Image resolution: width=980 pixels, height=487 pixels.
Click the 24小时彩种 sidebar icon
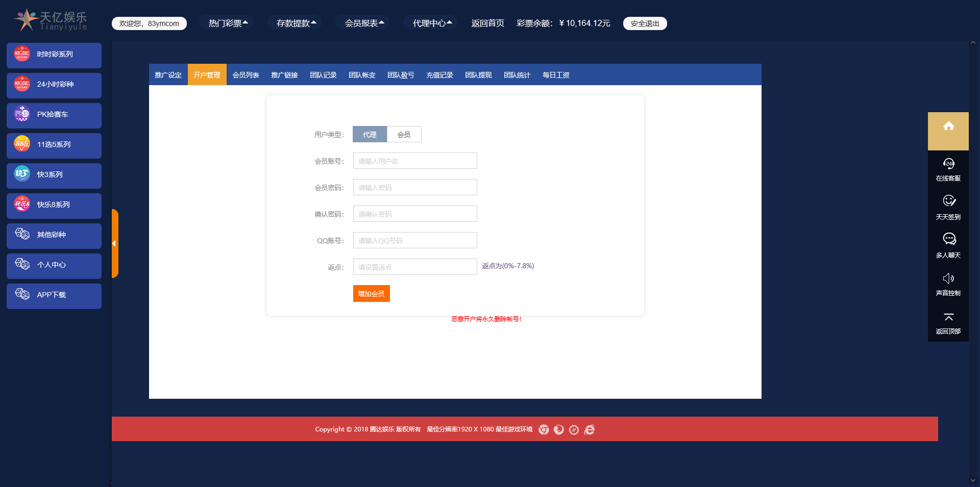pos(22,83)
